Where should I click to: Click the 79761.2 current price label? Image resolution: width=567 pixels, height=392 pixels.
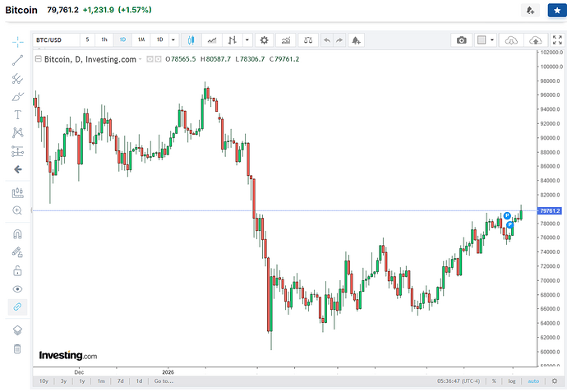[550, 210]
